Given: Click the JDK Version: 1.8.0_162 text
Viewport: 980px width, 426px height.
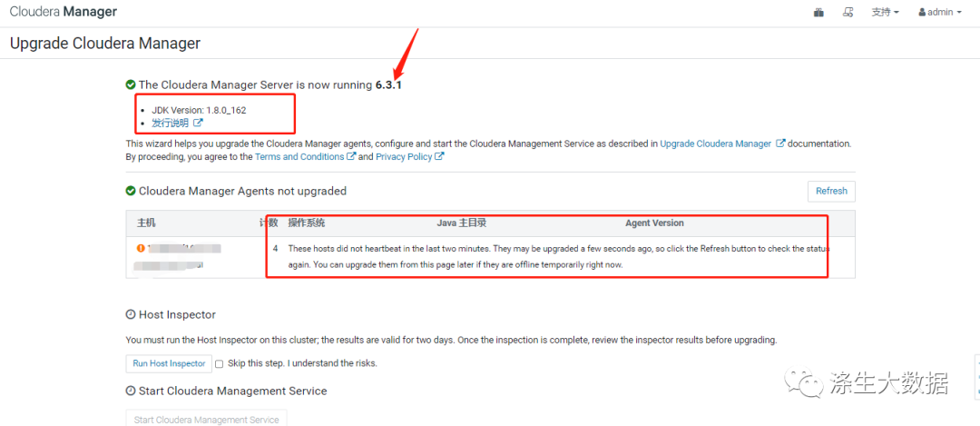Looking at the screenshot, I should point(199,110).
